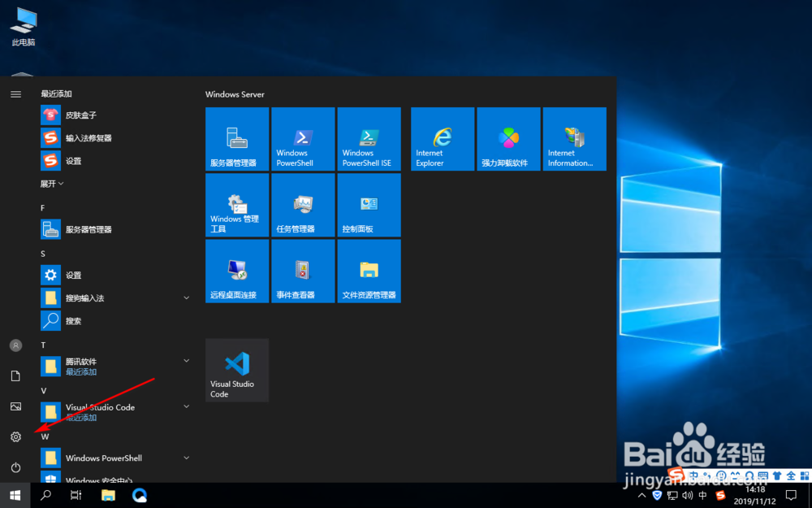The width and height of the screenshot is (812, 508).
Task: Open Task View from the taskbar
Action: tap(76, 495)
